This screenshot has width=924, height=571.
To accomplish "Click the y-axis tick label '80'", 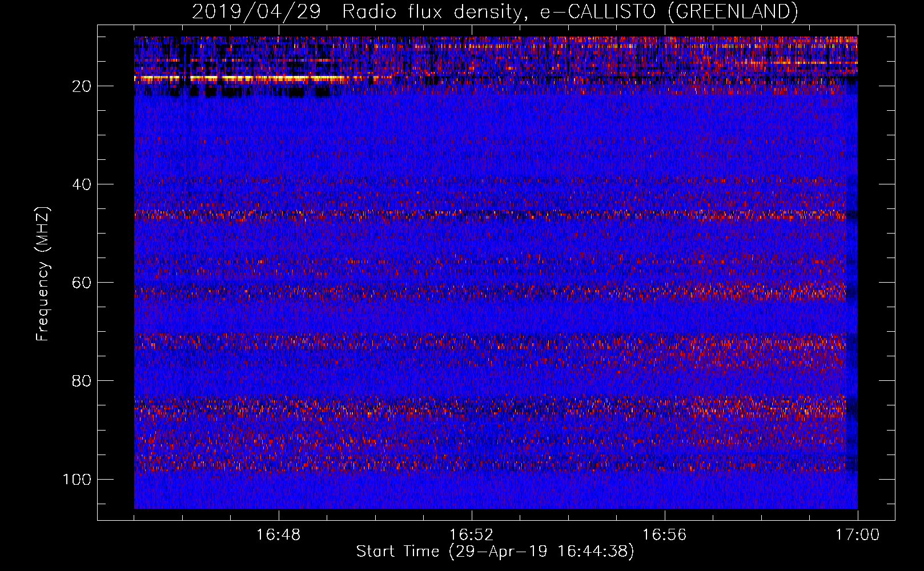I will [82, 381].
